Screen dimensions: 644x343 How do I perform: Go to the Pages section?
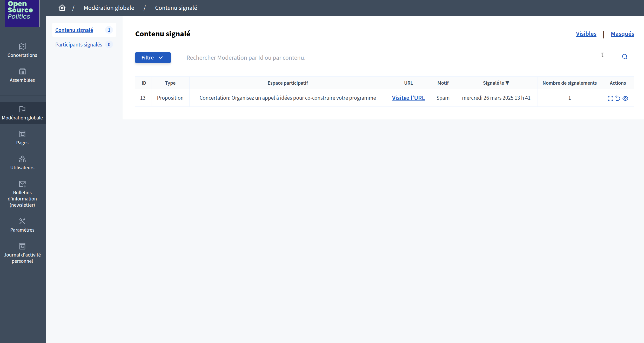pos(22,138)
